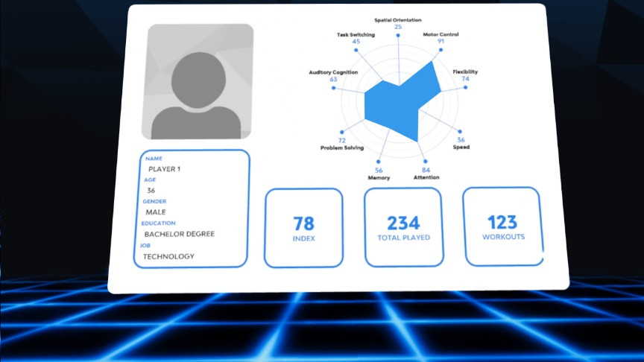Click the BACHELOR DEGREE education entry
The height and width of the screenshot is (362, 644).
(179, 234)
